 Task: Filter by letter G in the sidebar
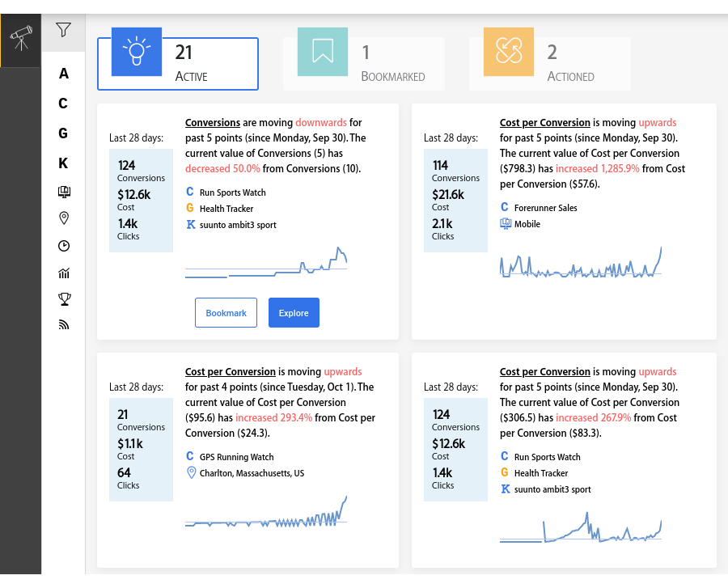tap(63, 133)
